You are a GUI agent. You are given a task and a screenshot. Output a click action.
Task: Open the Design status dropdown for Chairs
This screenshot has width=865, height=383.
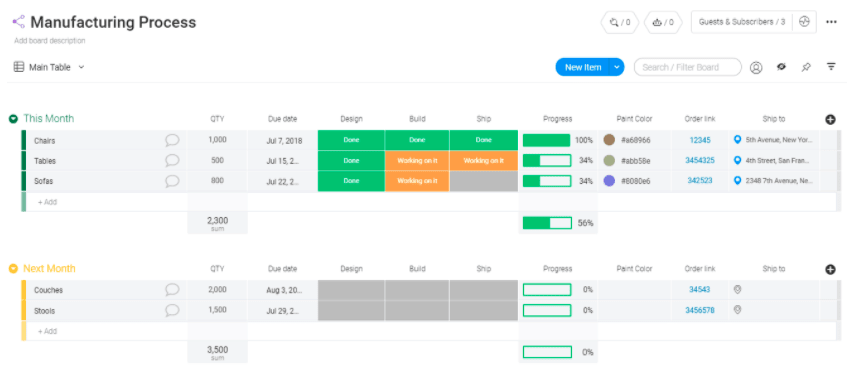click(x=351, y=140)
